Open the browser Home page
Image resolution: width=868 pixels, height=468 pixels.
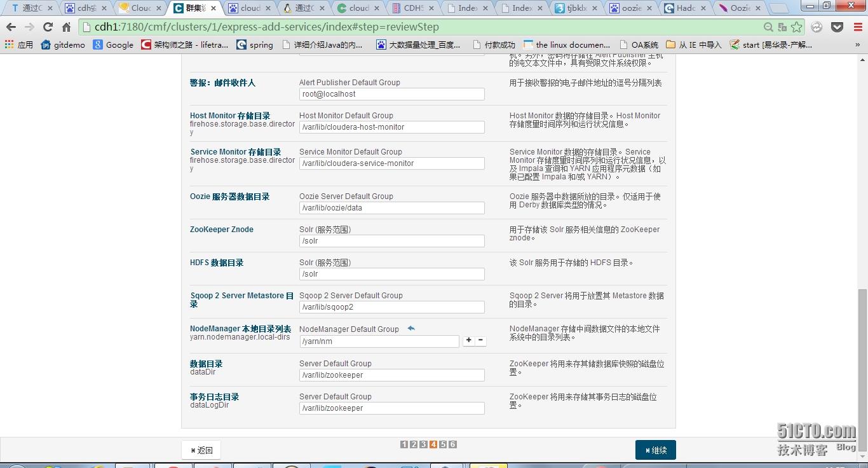click(66, 27)
